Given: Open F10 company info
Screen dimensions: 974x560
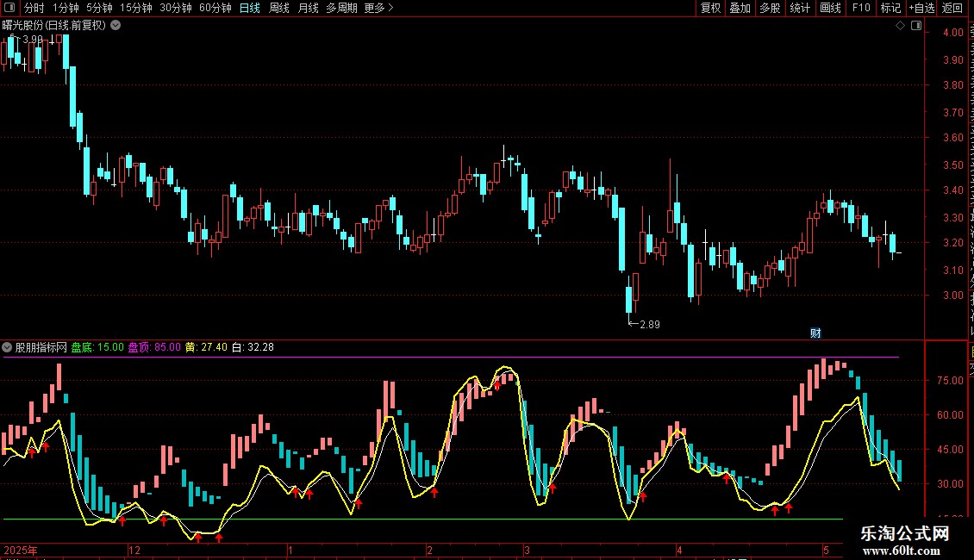Looking at the screenshot, I should point(861,8).
